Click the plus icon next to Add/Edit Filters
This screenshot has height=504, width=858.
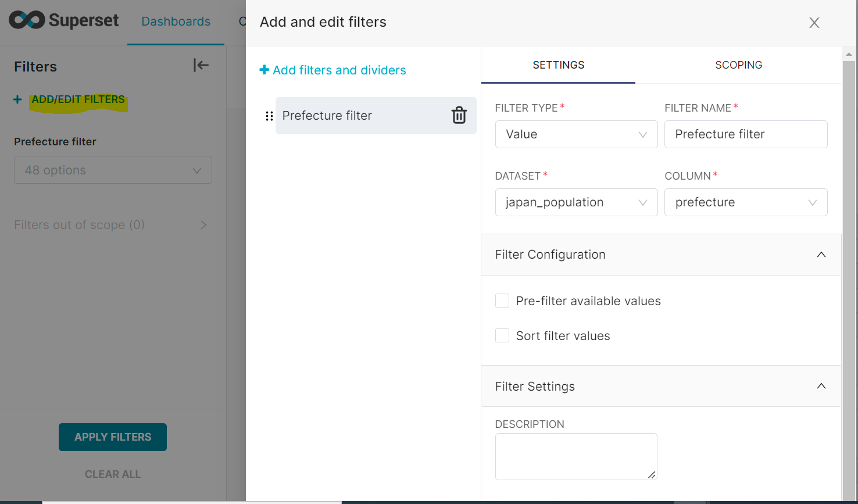[x=17, y=100]
